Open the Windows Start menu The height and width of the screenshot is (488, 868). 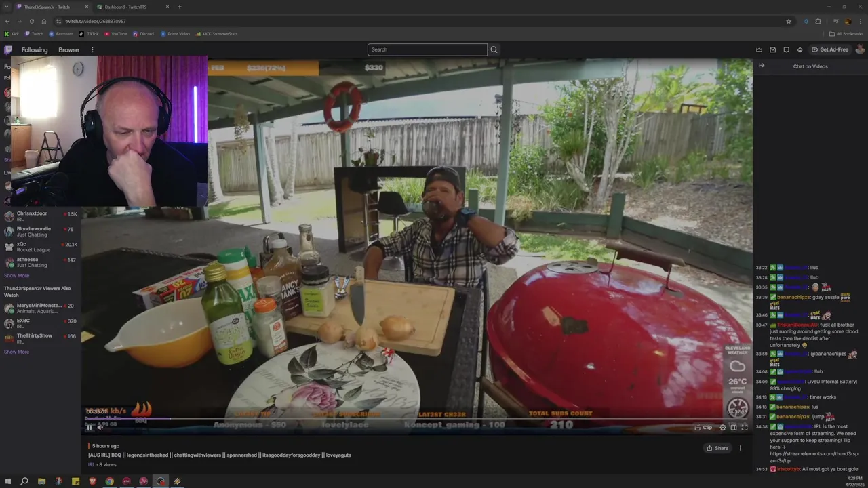click(x=7, y=481)
